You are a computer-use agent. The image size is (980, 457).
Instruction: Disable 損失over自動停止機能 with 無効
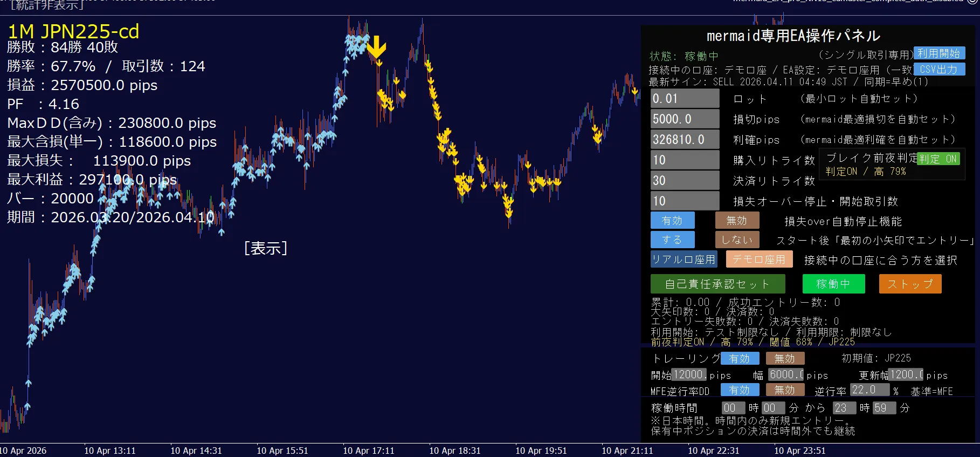point(737,221)
